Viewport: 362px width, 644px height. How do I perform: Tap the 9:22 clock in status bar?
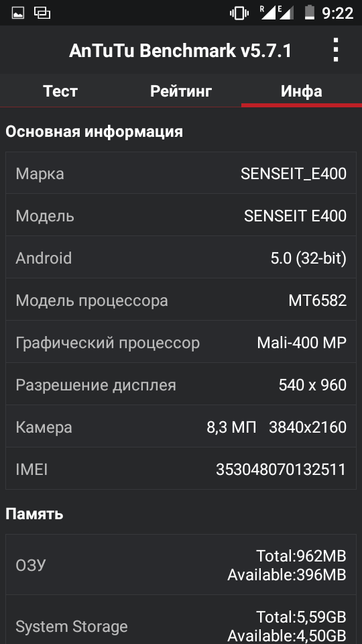tap(337, 13)
